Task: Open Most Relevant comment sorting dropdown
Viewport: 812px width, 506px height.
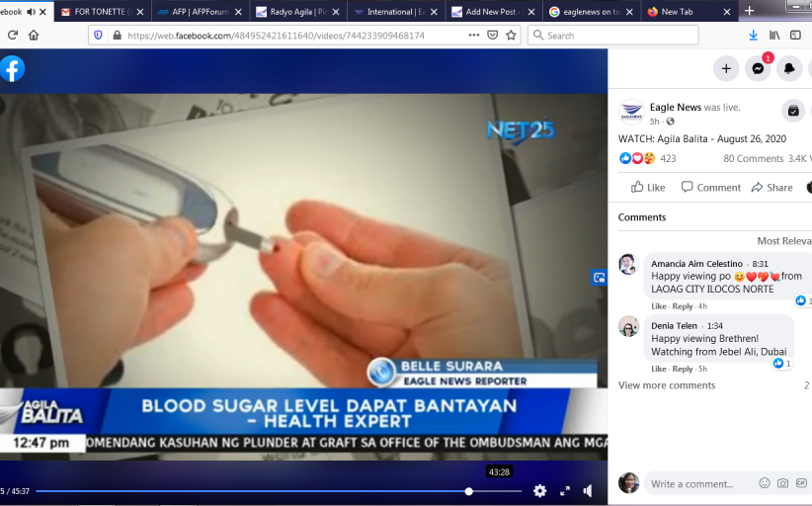Action: click(x=783, y=241)
